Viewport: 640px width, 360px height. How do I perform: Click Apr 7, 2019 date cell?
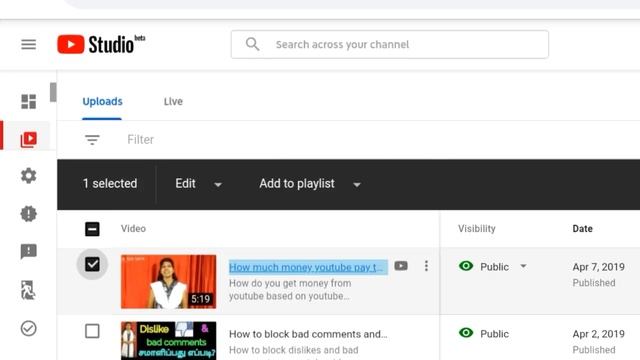pyautogui.click(x=598, y=267)
